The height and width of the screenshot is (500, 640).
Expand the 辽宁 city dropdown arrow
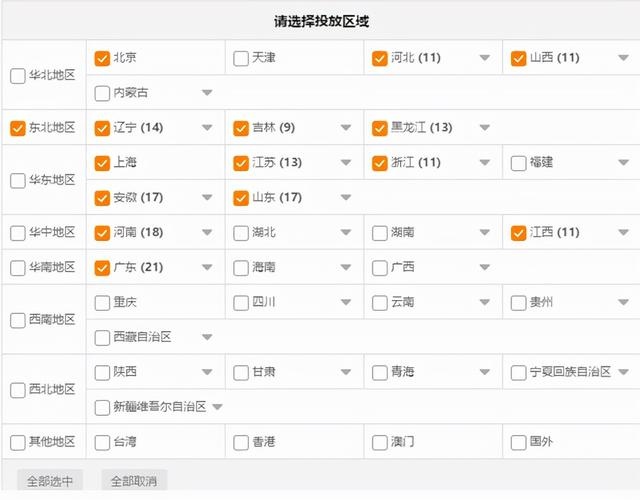click(x=207, y=127)
